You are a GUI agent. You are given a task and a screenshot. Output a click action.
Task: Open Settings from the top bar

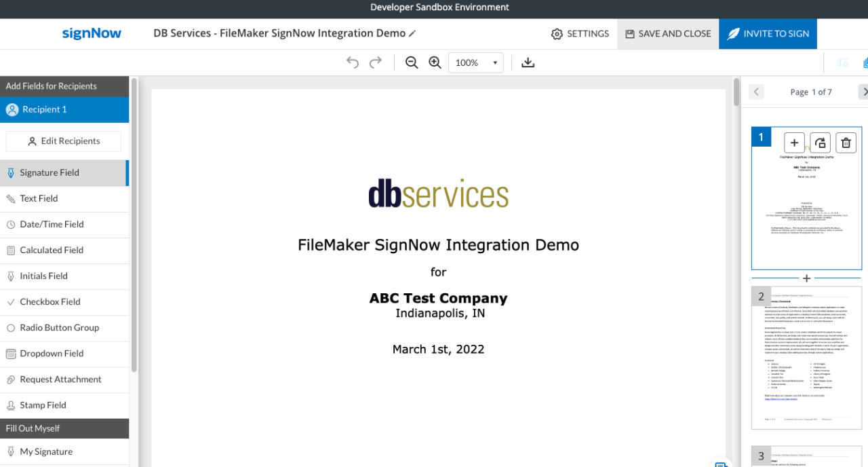click(580, 33)
